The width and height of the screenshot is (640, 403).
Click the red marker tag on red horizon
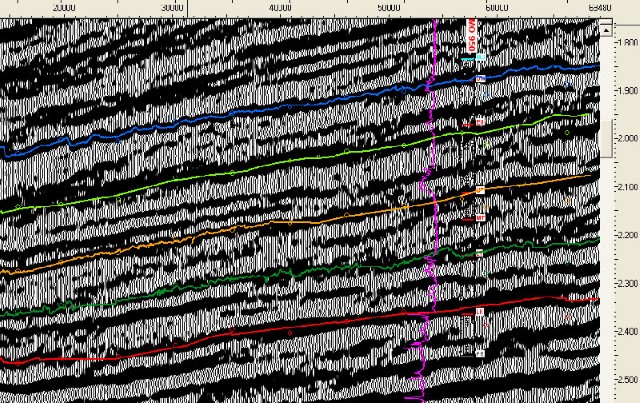tap(479, 312)
